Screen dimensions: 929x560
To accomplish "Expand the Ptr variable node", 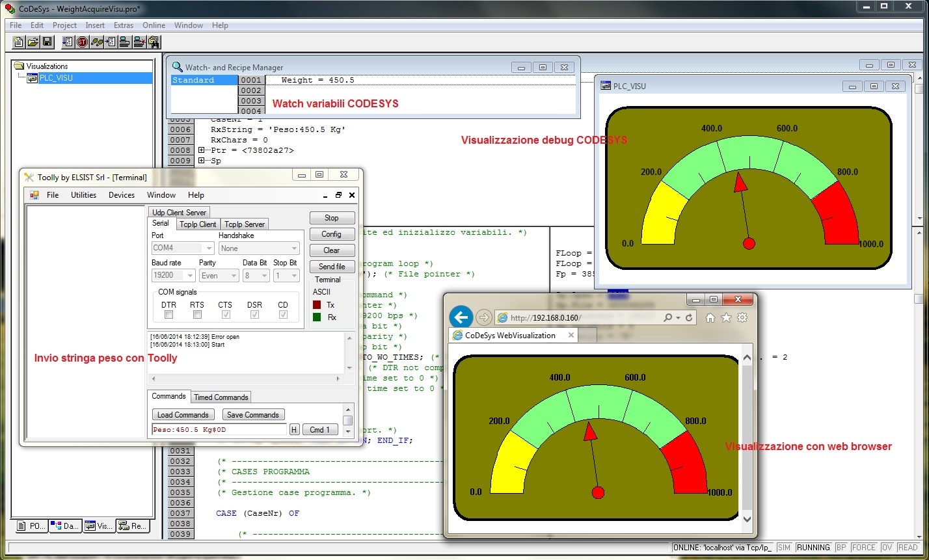I will click(202, 150).
